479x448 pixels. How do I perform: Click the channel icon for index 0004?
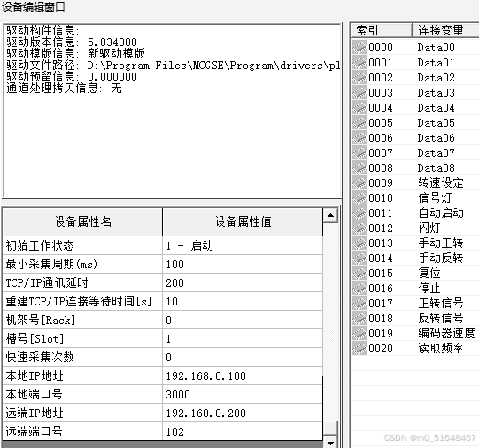359,108
